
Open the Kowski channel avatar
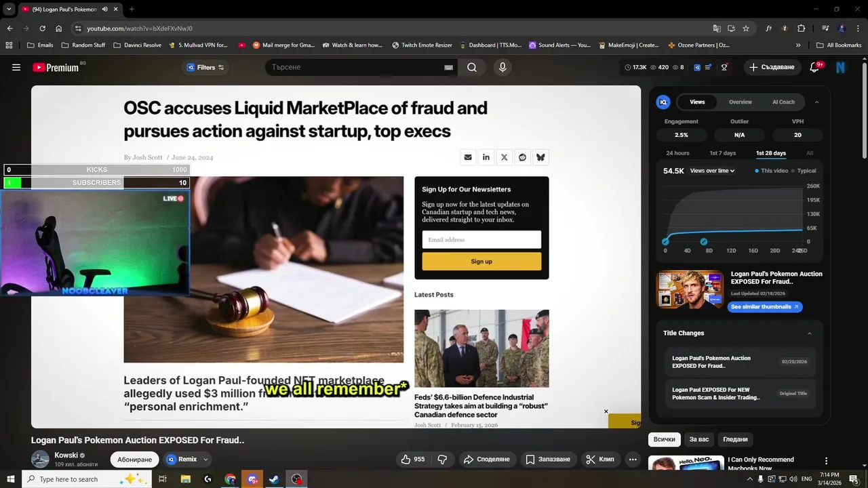point(41,459)
